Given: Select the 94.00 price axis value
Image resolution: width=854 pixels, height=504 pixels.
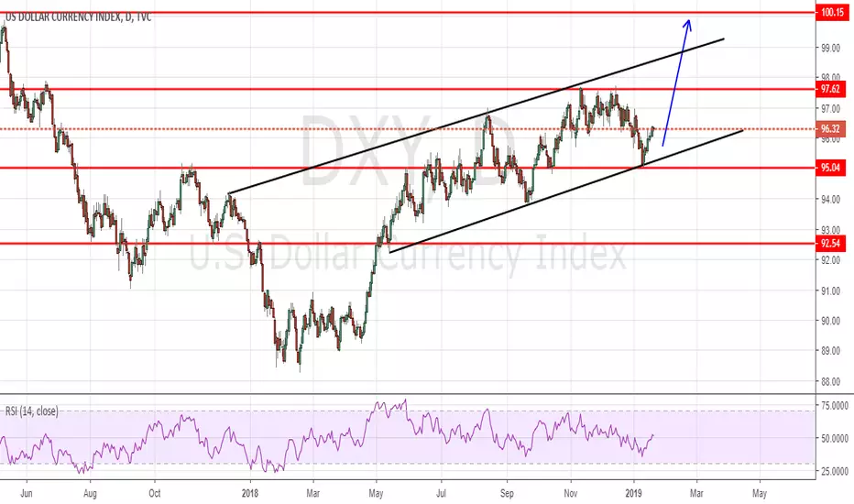Looking at the screenshot, I should [830, 200].
